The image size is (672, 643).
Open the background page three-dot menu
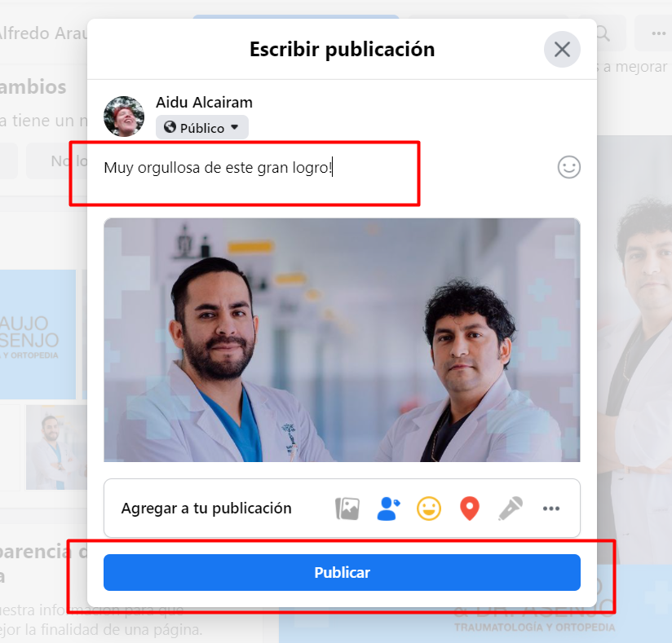click(x=659, y=33)
